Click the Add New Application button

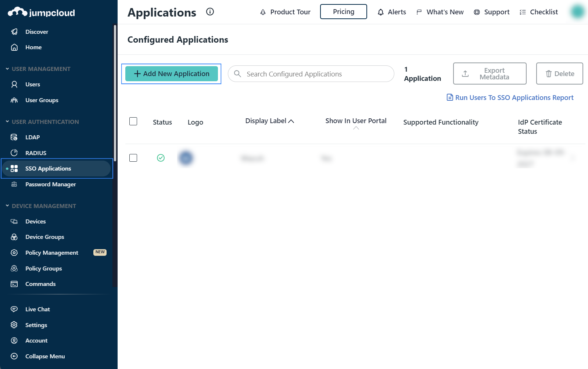coord(172,74)
